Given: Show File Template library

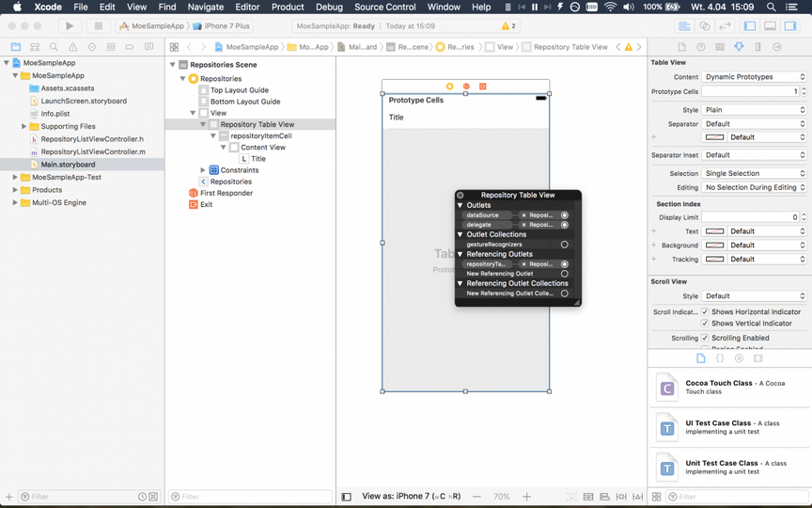Looking at the screenshot, I should click(701, 358).
